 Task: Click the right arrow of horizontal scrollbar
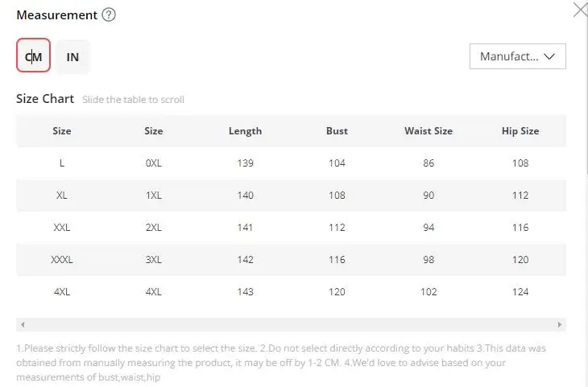pos(560,324)
